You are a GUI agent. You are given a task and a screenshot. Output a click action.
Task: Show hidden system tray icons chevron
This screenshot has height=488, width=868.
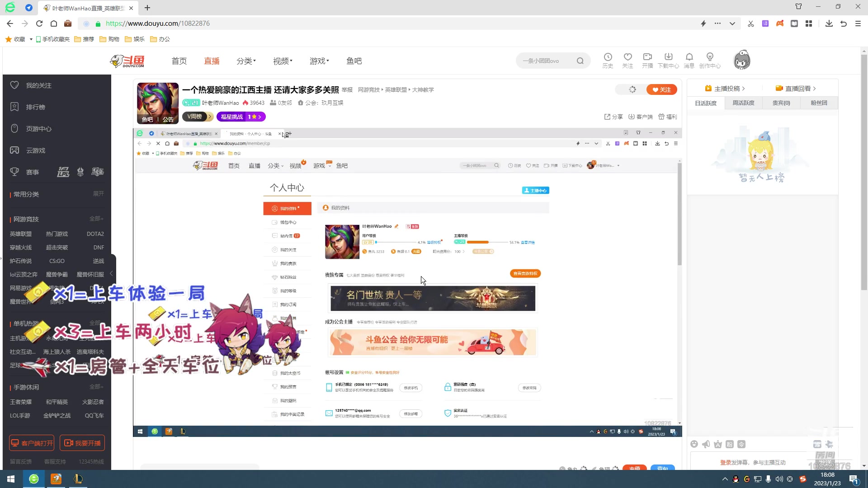725,479
